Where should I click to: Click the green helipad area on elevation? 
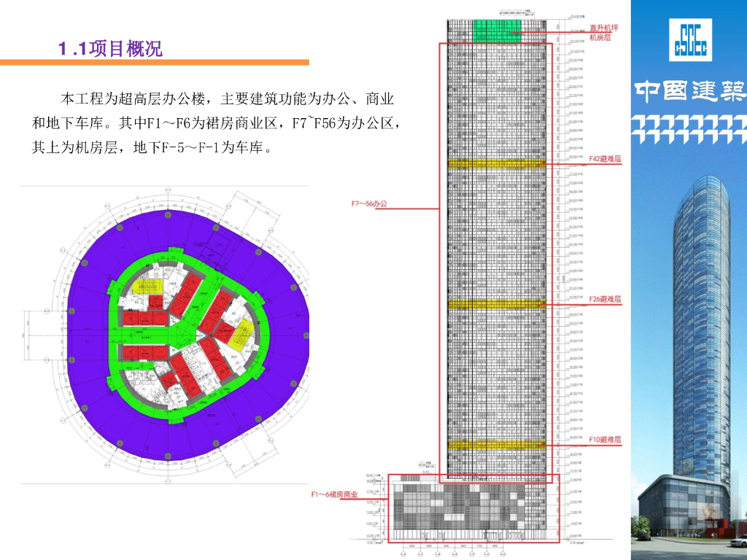tap(496, 31)
